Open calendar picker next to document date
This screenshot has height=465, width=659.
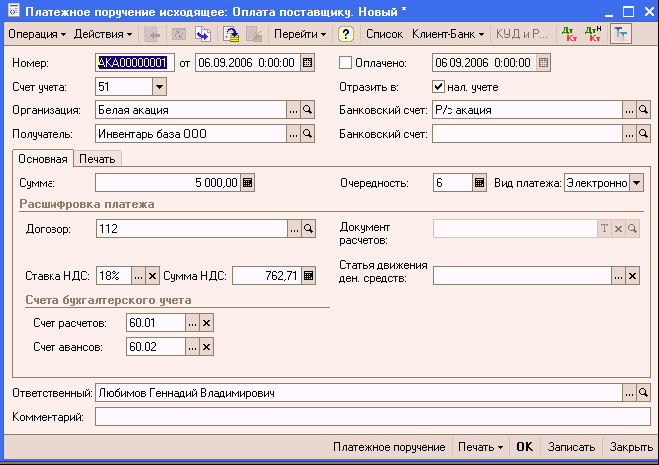click(292, 63)
